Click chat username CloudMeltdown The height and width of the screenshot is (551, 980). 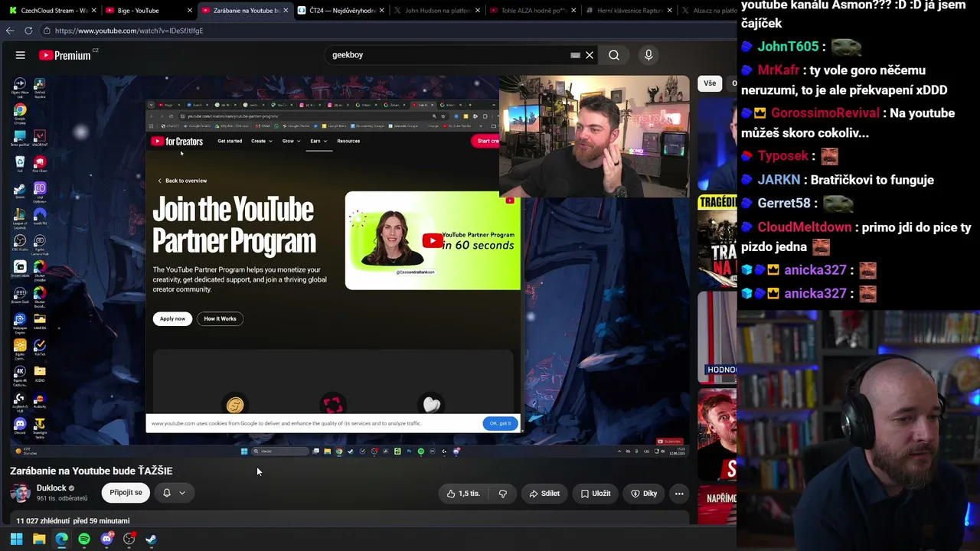[x=805, y=227]
